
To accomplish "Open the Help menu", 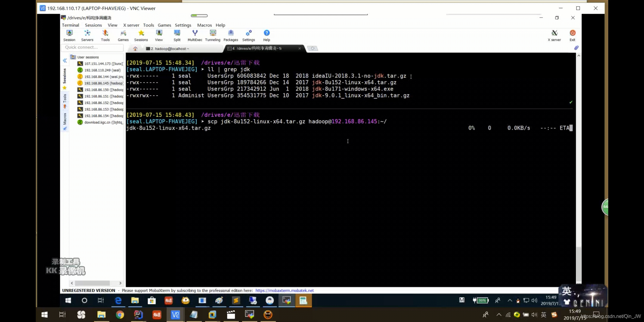I will [220, 25].
